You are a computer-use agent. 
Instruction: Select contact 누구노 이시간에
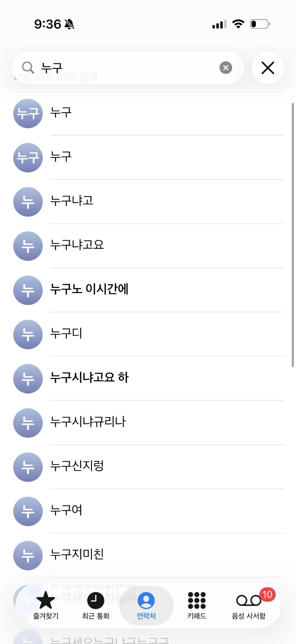click(x=89, y=289)
